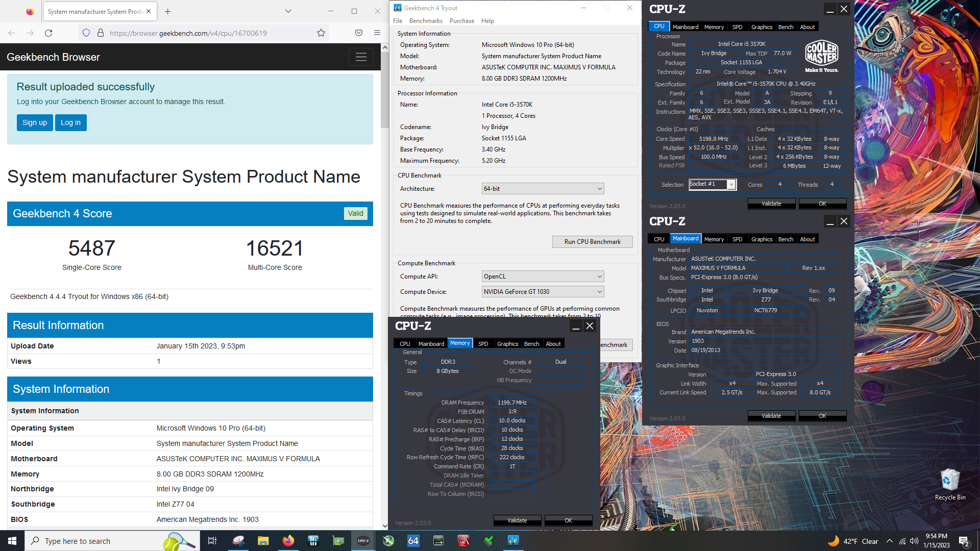Open the Firefox list all tabs dropdown
Screen dimensions: 980x551
[x=288, y=11]
